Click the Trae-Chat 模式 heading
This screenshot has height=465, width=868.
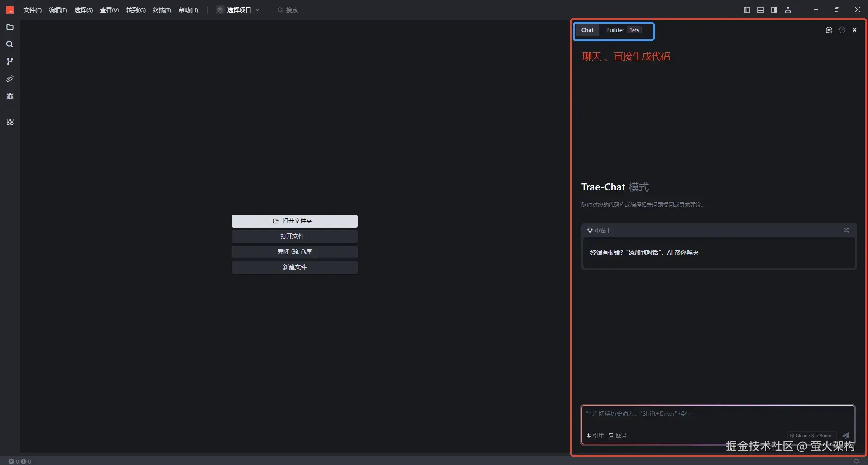point(615,187)
